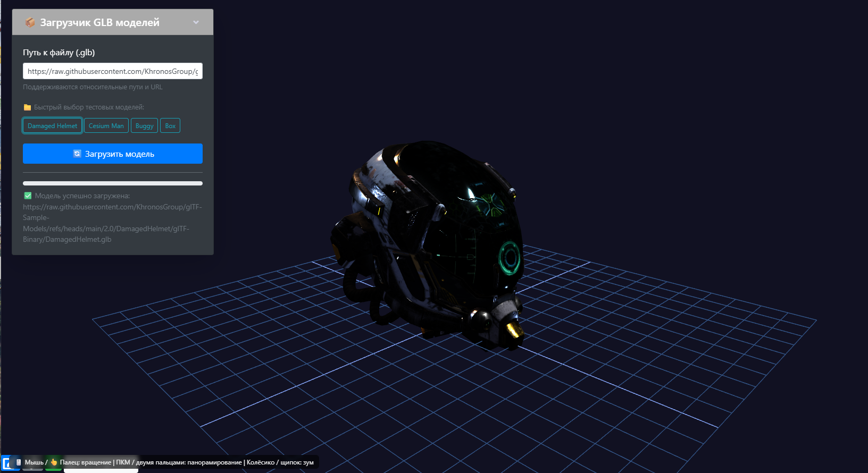Click the 'Путь к файлу (.glb)' label
Viewport: 868px width, 473px height.
(x=59, y=53)
